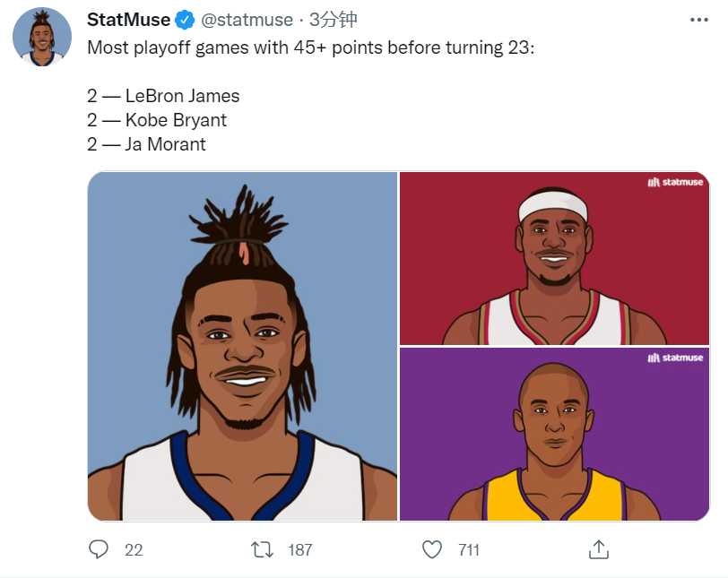Open the @statmuse handle link
This screenshot has width=728, height=578.
click(x=247, y=20)
